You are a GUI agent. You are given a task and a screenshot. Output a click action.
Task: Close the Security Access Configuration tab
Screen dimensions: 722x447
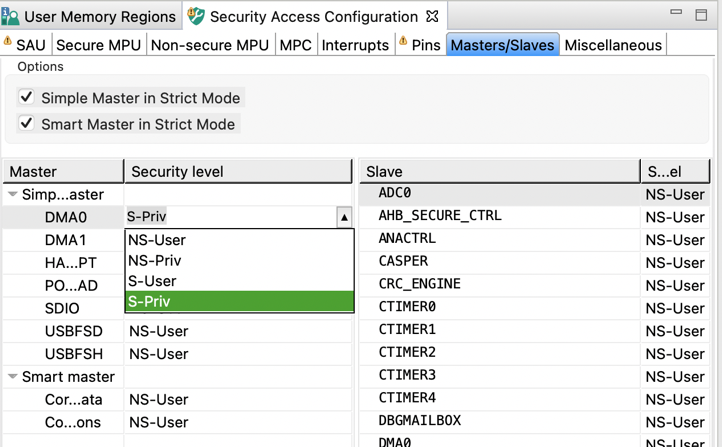pyautogui.click(x=432, y=17)
